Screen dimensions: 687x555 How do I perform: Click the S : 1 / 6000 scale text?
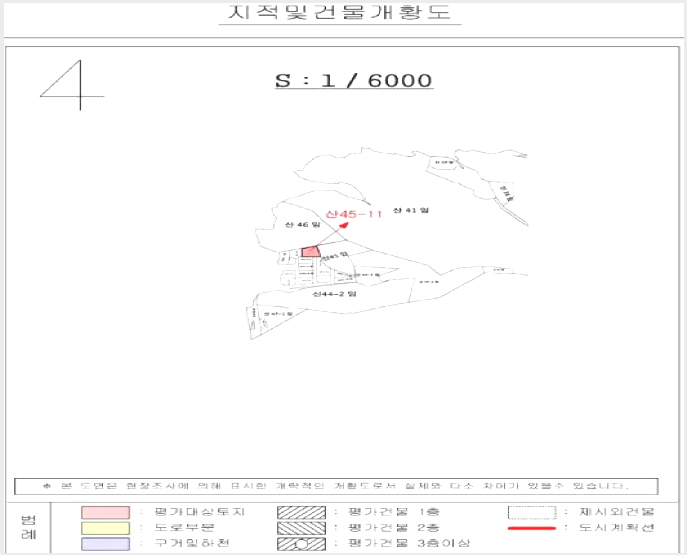click(x=354, y=80)
